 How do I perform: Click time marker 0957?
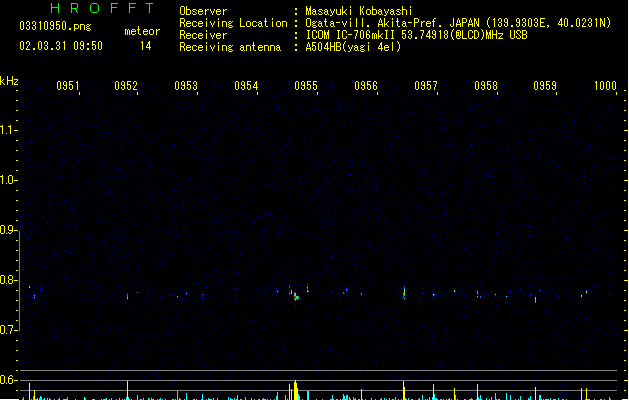click(426, 86)
